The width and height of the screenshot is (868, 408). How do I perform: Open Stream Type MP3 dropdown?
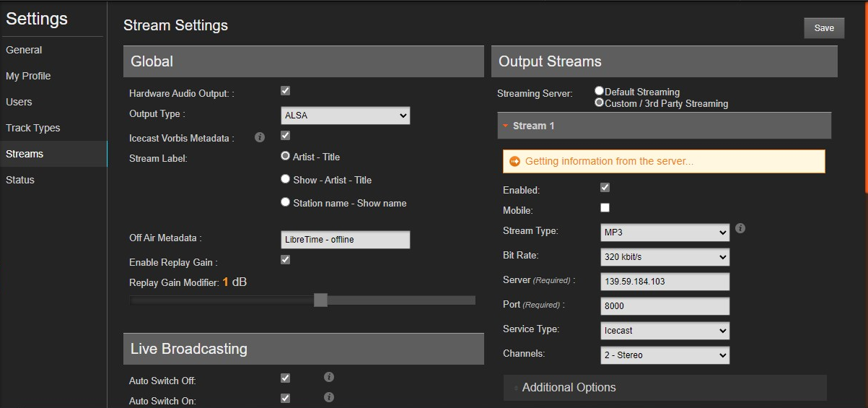665,233
